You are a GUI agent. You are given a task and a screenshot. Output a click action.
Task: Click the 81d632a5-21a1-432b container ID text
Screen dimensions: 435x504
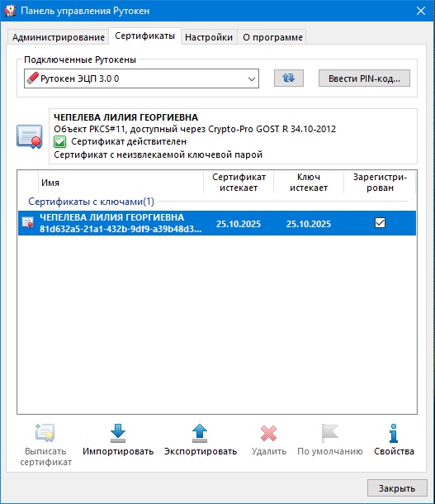tap(121, 229)
